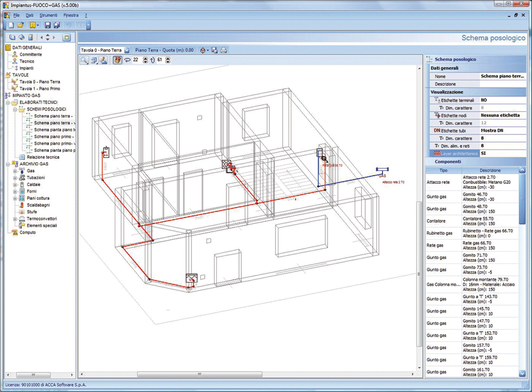Image resolution: width=532 pixels, height=392 pixels.
Task: Collapse the ARCHIVIO GAS tree branch
Action: tap(8, 164)
